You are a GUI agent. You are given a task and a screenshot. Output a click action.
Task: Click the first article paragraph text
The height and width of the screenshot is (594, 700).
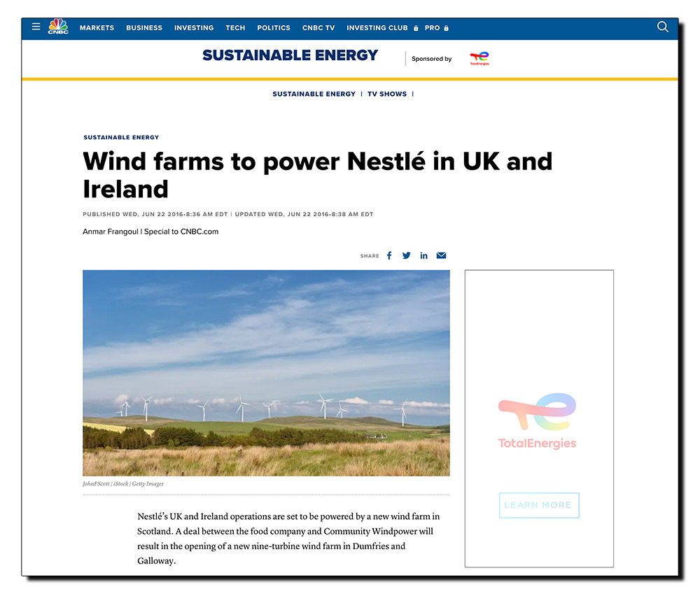click(288, 538)
